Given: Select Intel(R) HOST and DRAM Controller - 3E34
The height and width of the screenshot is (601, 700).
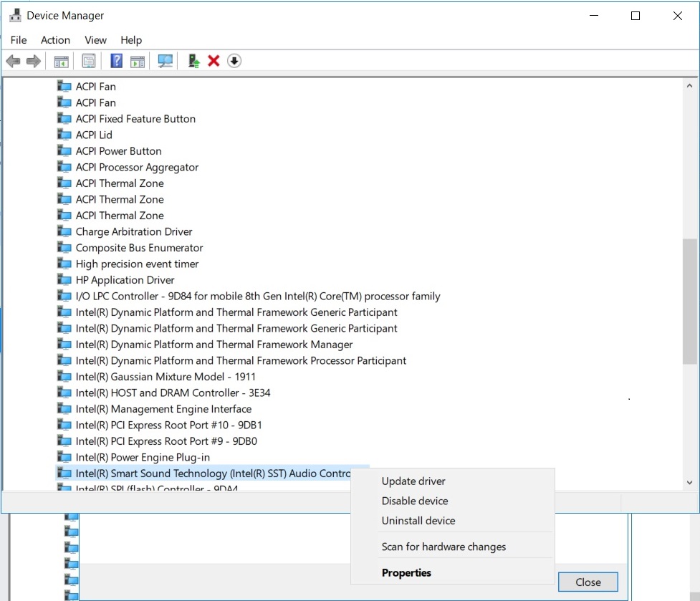Looking at the screenshot, I should (173, 393).
